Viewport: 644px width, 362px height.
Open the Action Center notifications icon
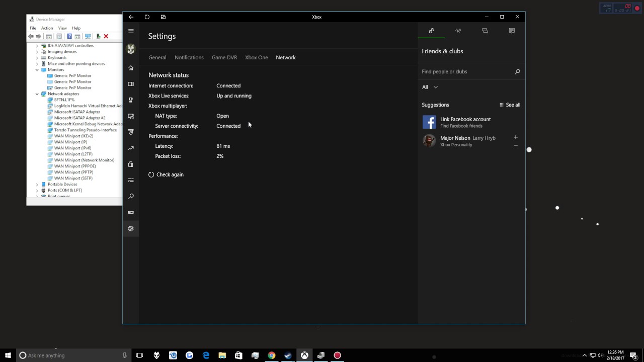coord(634,355)
